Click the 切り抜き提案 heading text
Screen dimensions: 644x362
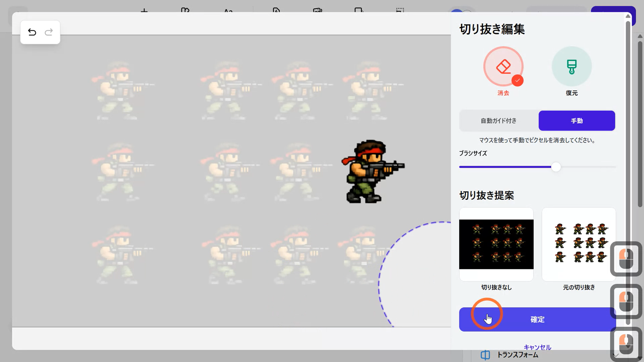pyautogui.click(x=487, y=195)
